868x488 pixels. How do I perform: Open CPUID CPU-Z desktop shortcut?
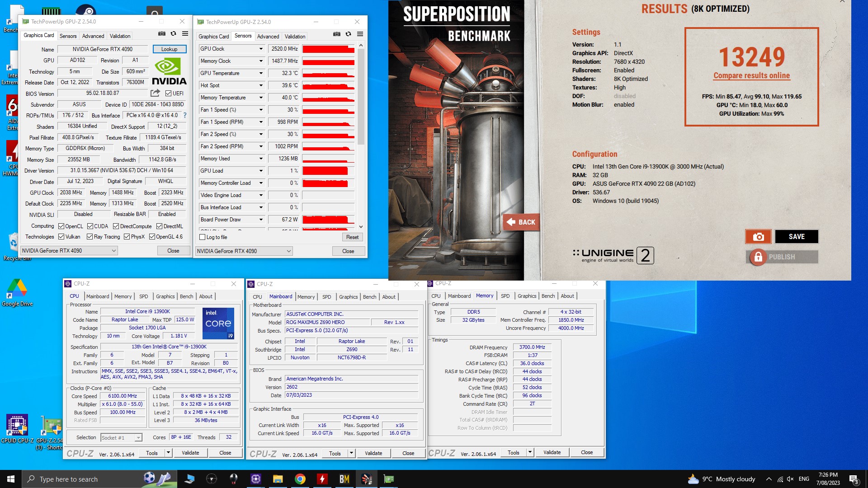coord(17,429)
